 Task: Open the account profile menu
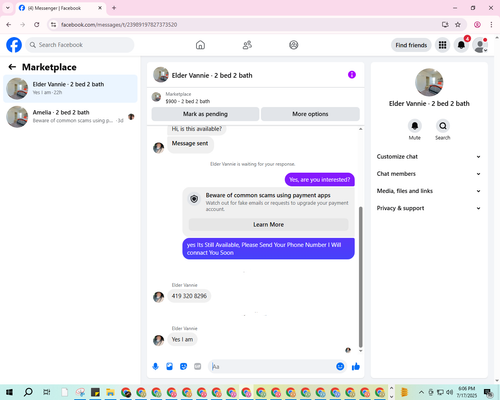click(x=480, y=45)
